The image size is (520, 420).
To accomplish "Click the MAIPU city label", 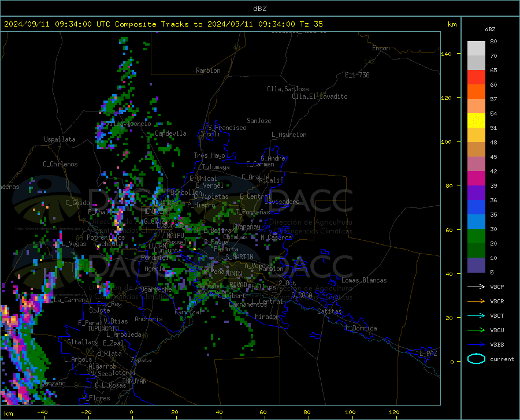I will click(x=175, y=235).
